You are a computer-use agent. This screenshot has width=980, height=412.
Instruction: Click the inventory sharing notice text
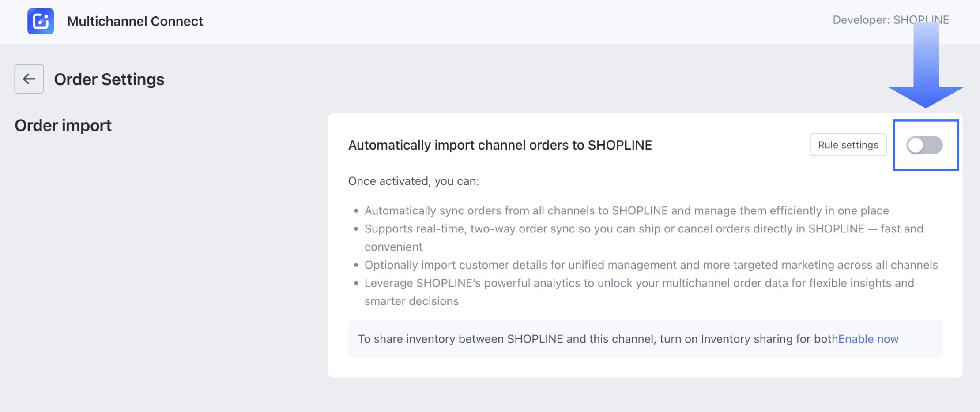pos(597,339)
